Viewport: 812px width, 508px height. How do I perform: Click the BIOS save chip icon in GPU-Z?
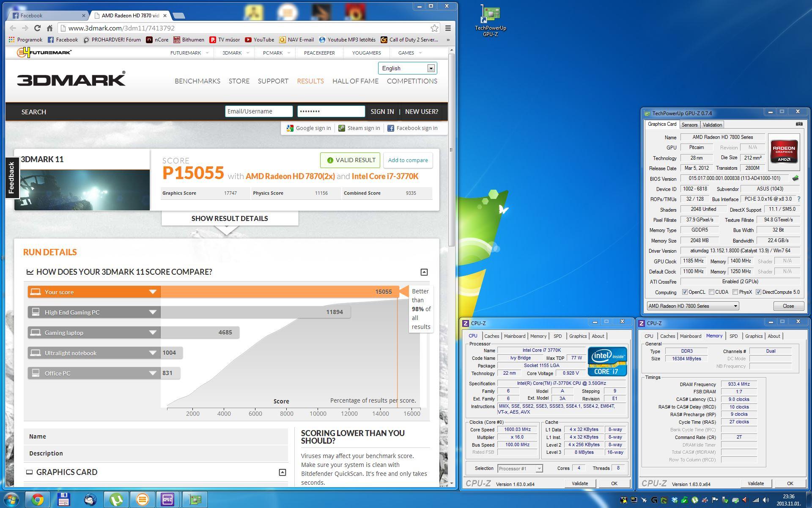pos(795,178)
